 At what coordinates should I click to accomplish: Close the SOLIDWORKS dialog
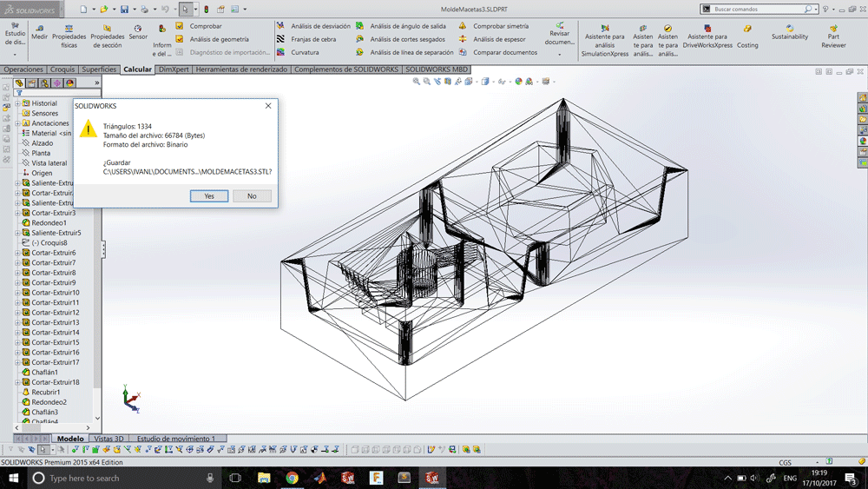(x=268, y=106)
